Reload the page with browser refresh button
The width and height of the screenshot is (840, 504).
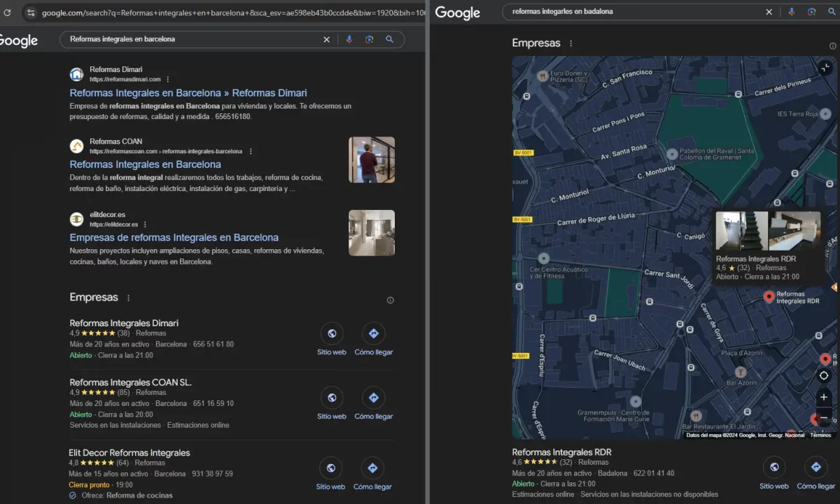(8, 13)
